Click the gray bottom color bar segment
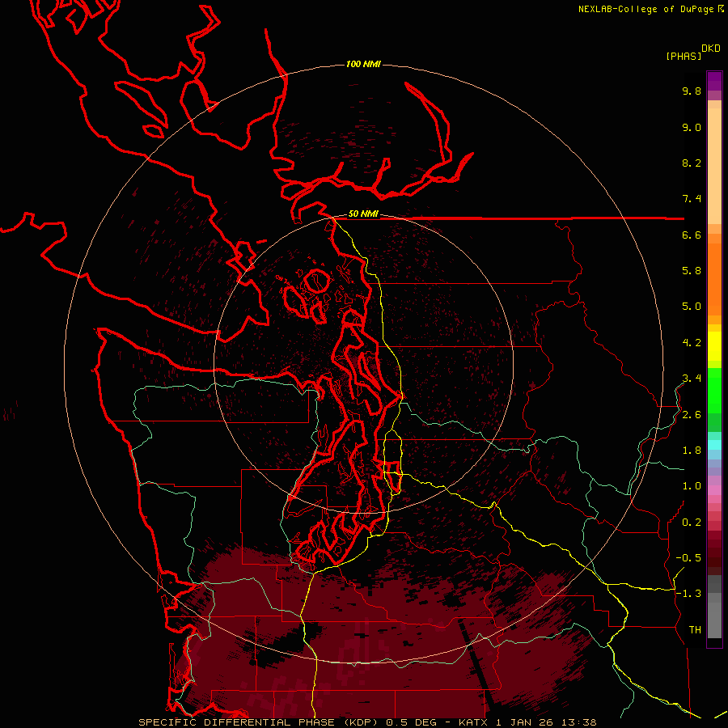Image resolution: width=728 pixels, height=728 pixels. click(x=714, y=620)
